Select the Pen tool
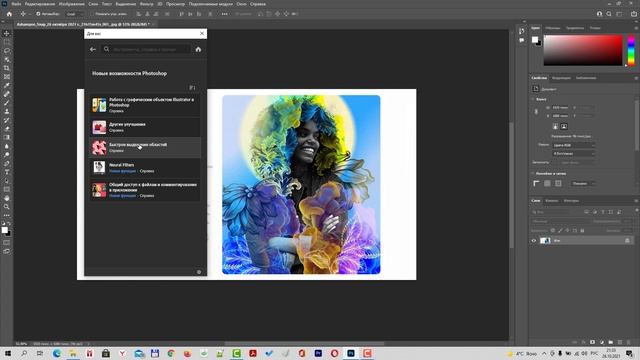Viewport: 640px width, 360px height. [x=7, y=163]
